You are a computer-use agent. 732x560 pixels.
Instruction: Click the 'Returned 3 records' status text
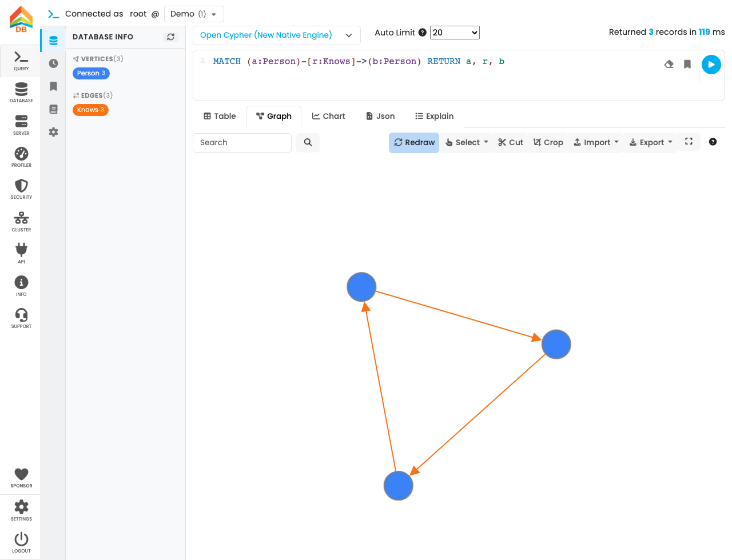(x=667, y=32)
